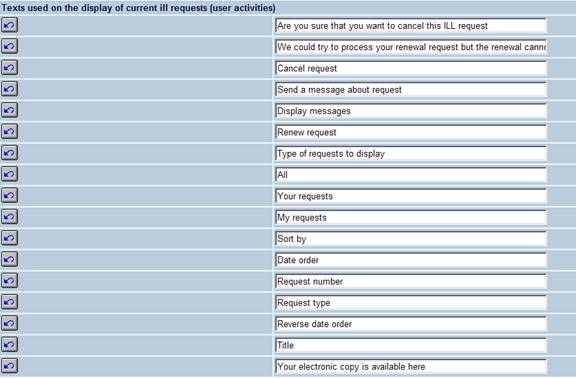The height and width of the screenshot is (378, 576).
Task: Click into 'Send a message about request' field
Action: (x=411, y=90)
